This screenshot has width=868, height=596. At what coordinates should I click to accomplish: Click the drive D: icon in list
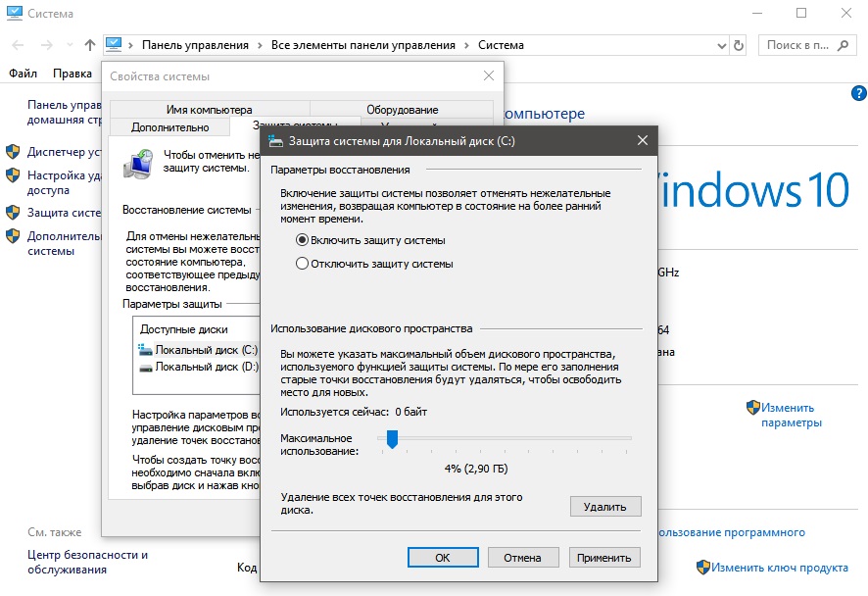point(146,368)
